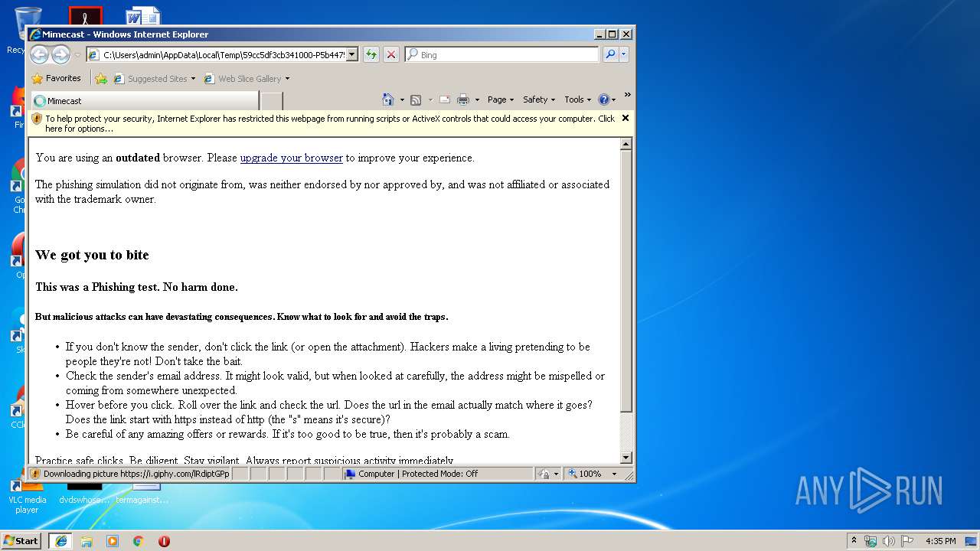Minimize the Internet Explorer window
980x551 pixels.
tap(599, 34)
